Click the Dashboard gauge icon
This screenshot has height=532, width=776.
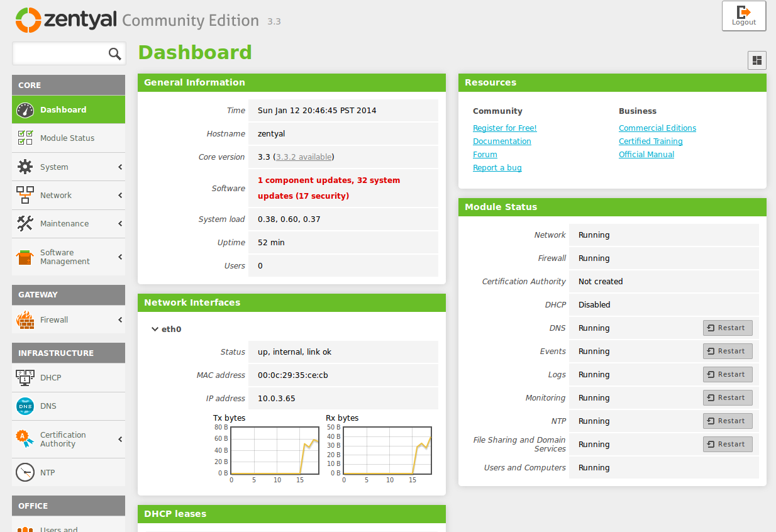(25, 109)
